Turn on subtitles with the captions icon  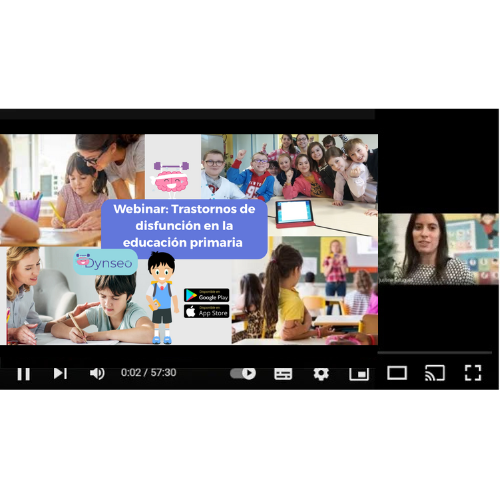(283, 374)
